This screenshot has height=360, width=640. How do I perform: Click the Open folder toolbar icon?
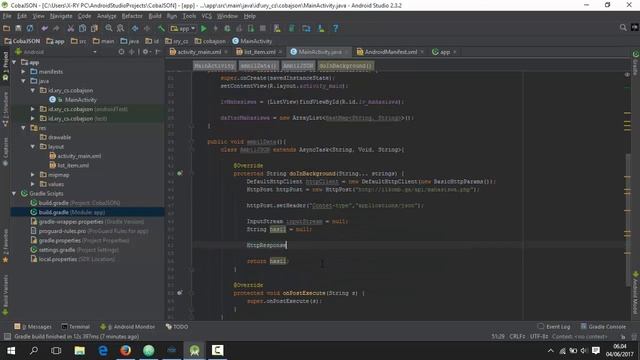coord(7,29)
